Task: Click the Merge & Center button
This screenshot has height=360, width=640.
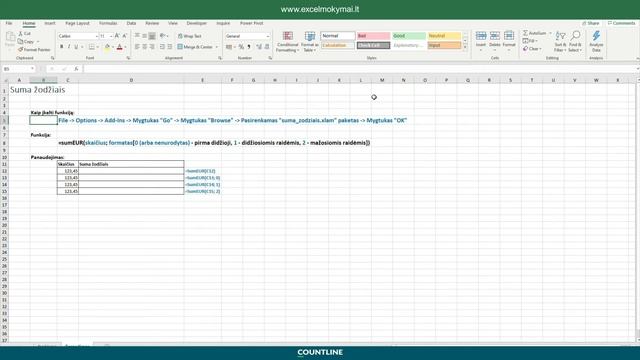Action: click(195, 47)
